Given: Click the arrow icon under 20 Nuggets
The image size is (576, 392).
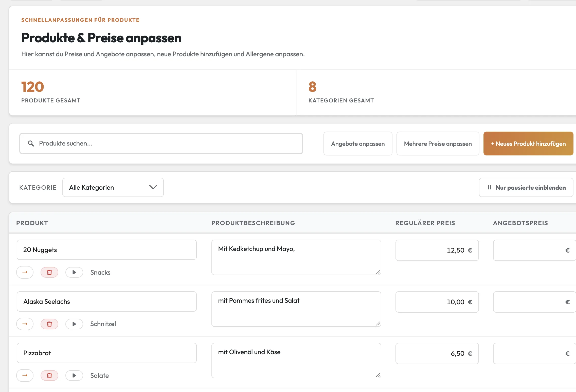Looking at the screenshot, I should (25, 272).
